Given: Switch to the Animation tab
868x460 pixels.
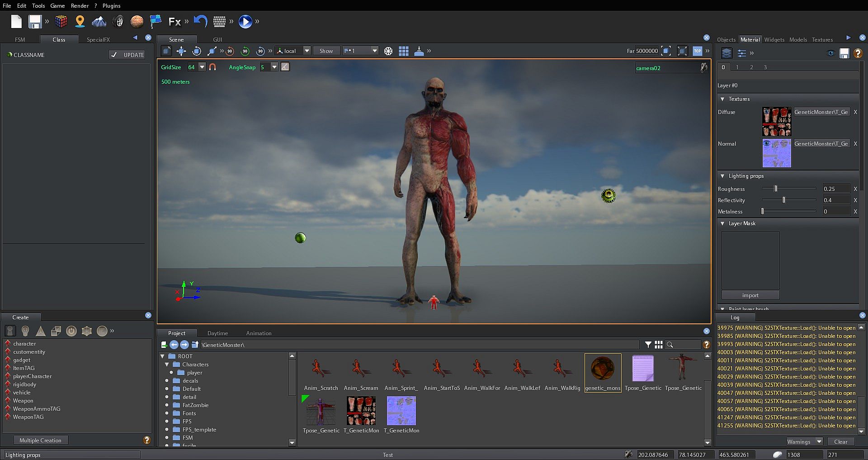Looking at the screenshot, I should click(259, 333).
